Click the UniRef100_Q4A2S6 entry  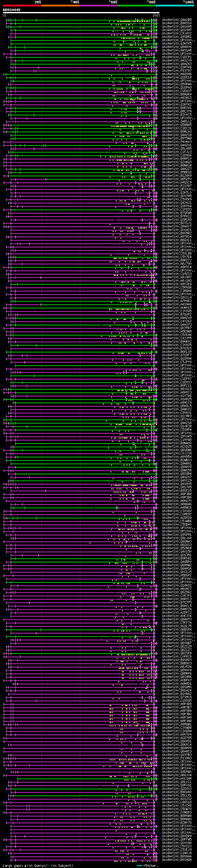tap(177, 423)
